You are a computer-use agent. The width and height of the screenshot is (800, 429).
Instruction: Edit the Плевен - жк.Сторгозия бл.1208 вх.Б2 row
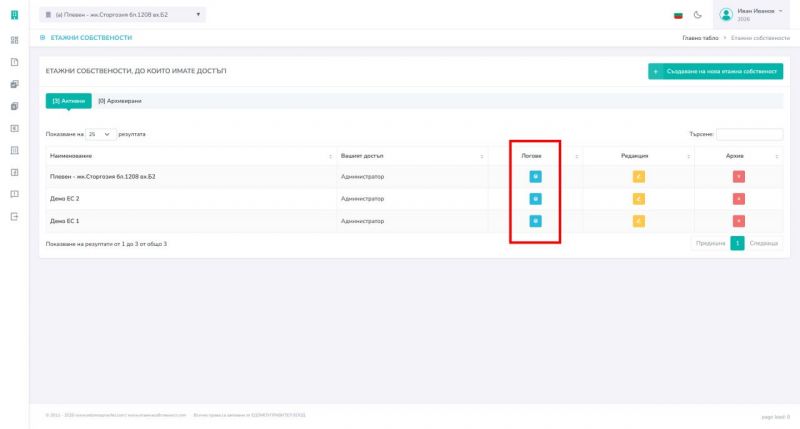pos(639,176)
